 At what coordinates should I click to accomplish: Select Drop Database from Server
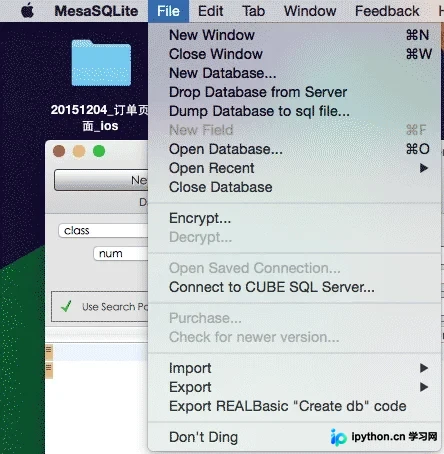(x=295, y=92)
